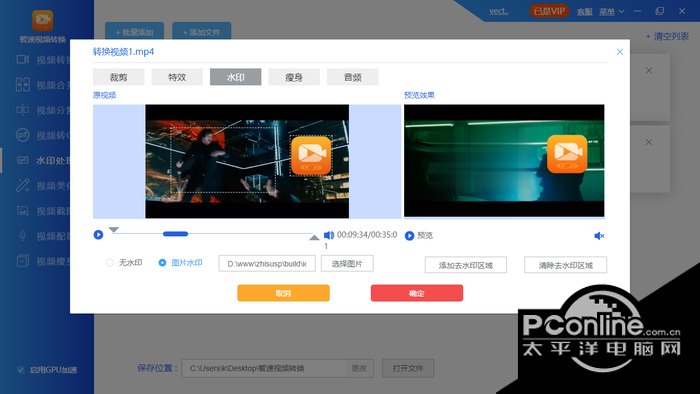The width and height of the screenshot is (700, 394).
Task: Play the original video
Action: [98, 235]
